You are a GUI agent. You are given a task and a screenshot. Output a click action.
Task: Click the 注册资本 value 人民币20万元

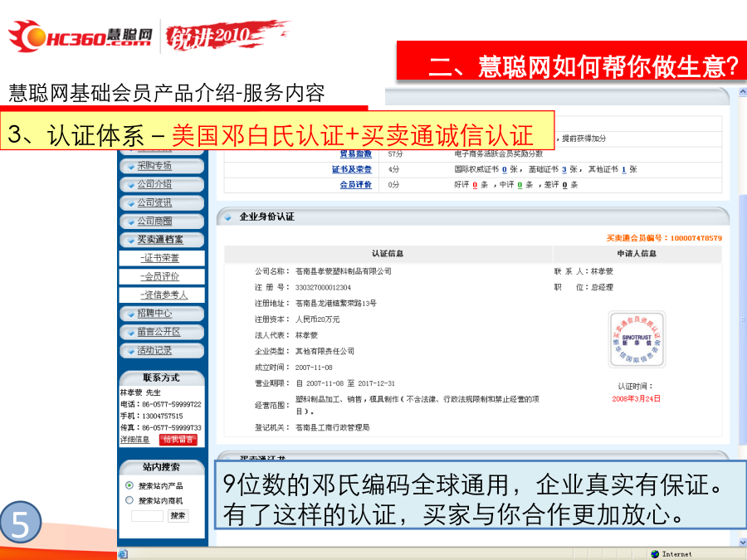click(317, 319)
